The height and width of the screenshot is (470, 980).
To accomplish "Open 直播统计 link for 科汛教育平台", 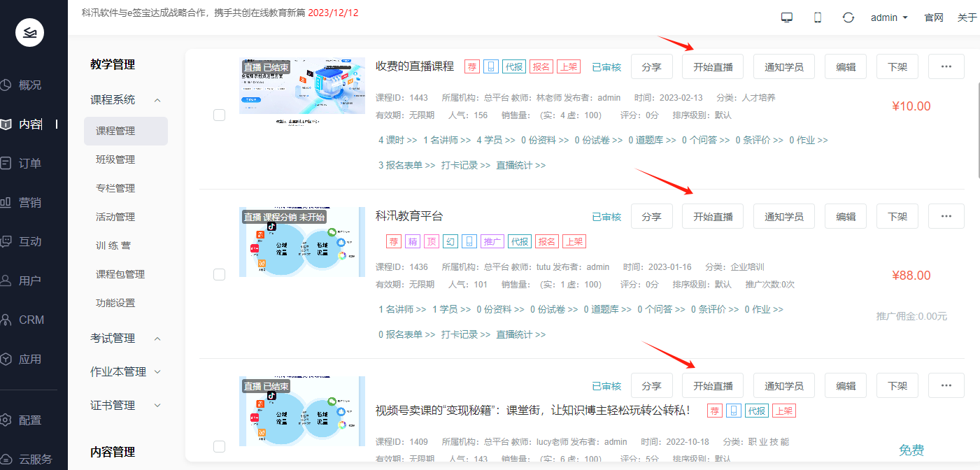I will tap(520, 335).
